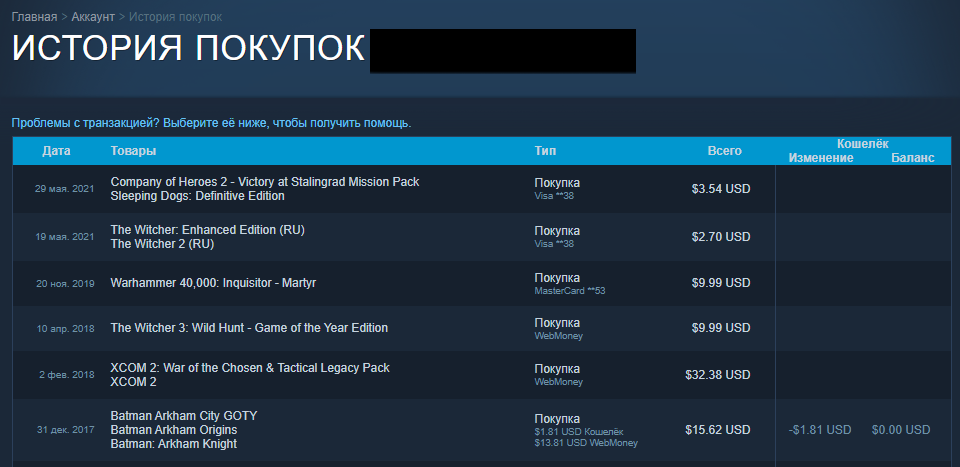The height and width of the screenshot is (467, 960).
Task: Select the 19 мая. 2021 date cell
Action: pos(64,237)
